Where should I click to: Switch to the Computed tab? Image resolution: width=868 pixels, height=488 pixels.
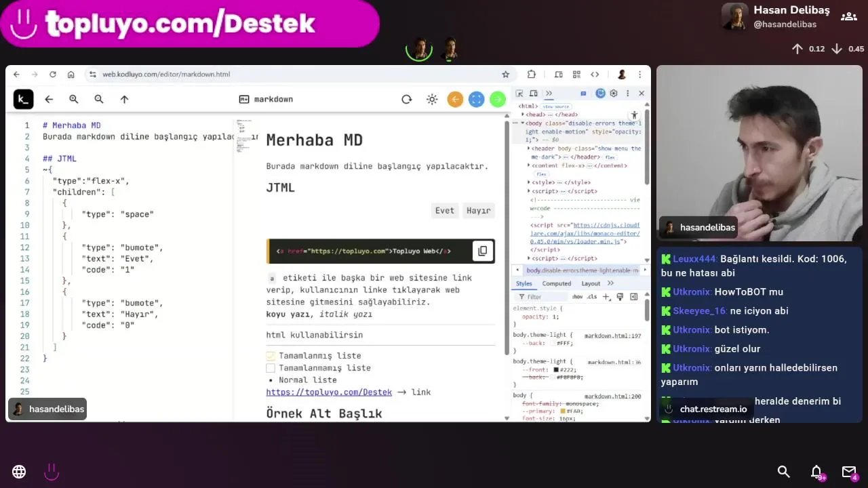pyautogui.click(x=557, y=283)
